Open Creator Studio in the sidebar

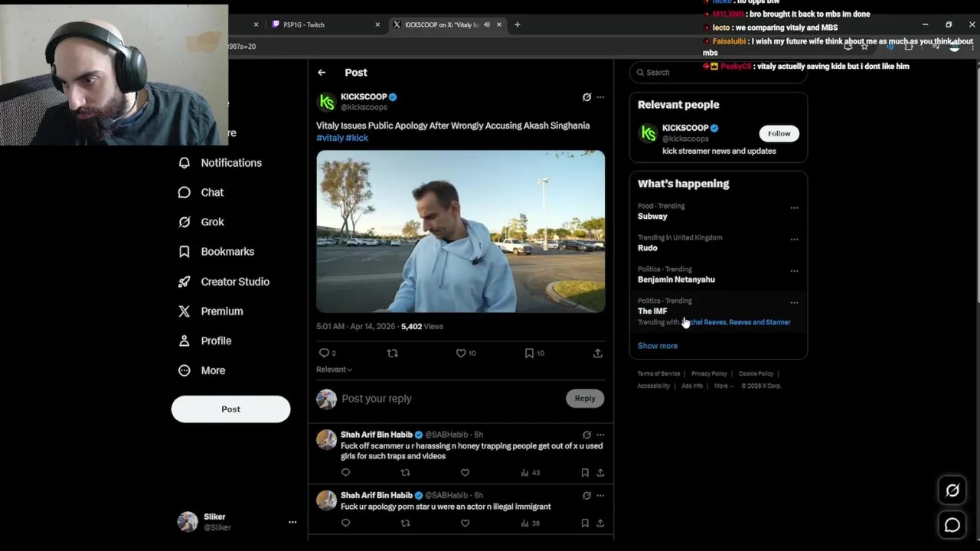pos(224,282)
